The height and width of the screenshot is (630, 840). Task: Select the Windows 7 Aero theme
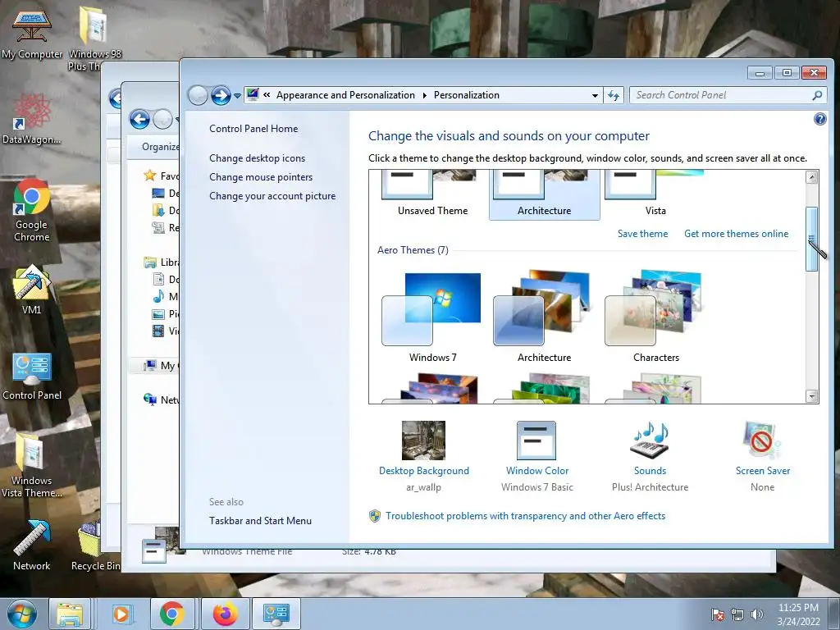coord(433,317)
